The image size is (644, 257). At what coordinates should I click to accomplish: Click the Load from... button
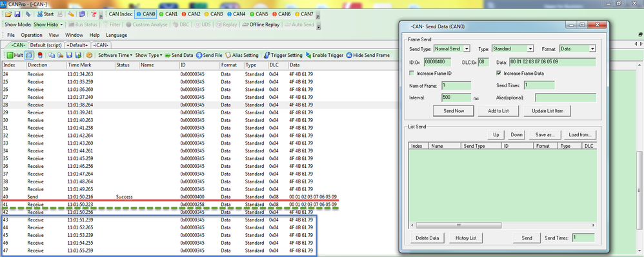(580, 135)
